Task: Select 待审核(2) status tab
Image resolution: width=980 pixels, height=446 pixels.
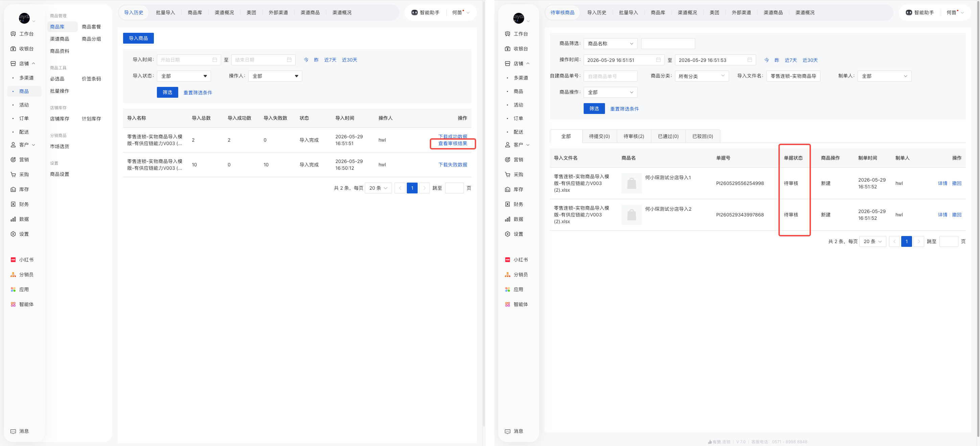Action: (x=633, y=136)
